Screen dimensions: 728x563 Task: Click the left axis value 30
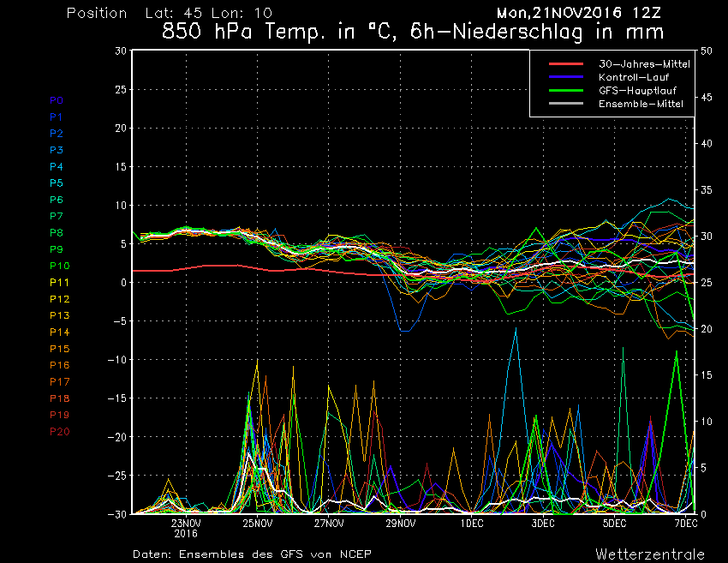pyautogui.click(x=121, y=51)
